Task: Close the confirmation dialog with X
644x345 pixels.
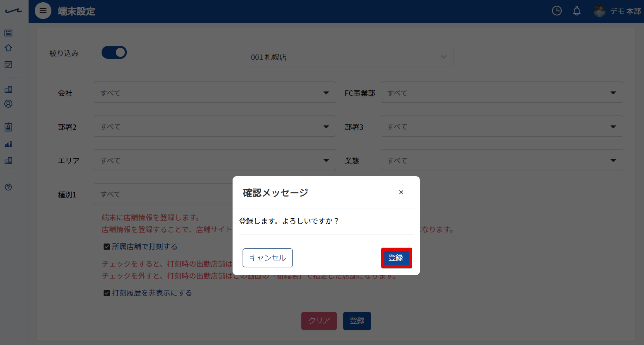Action: (401, 192)
